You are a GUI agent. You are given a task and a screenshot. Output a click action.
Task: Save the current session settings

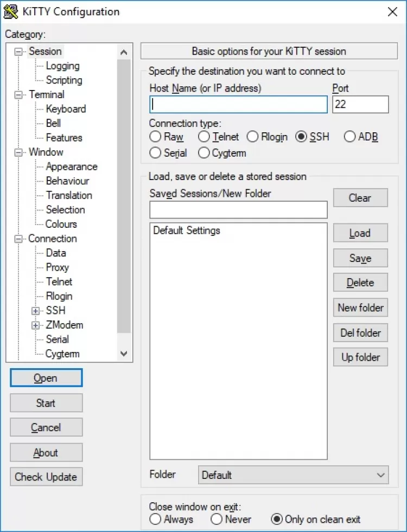tap(360, 258)
